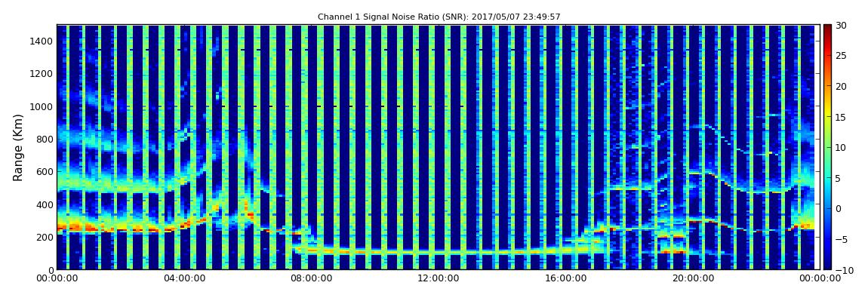Screen dimensions: 868x307
Task: Click the Range (Km) axis label
Action: click(18, 148)
